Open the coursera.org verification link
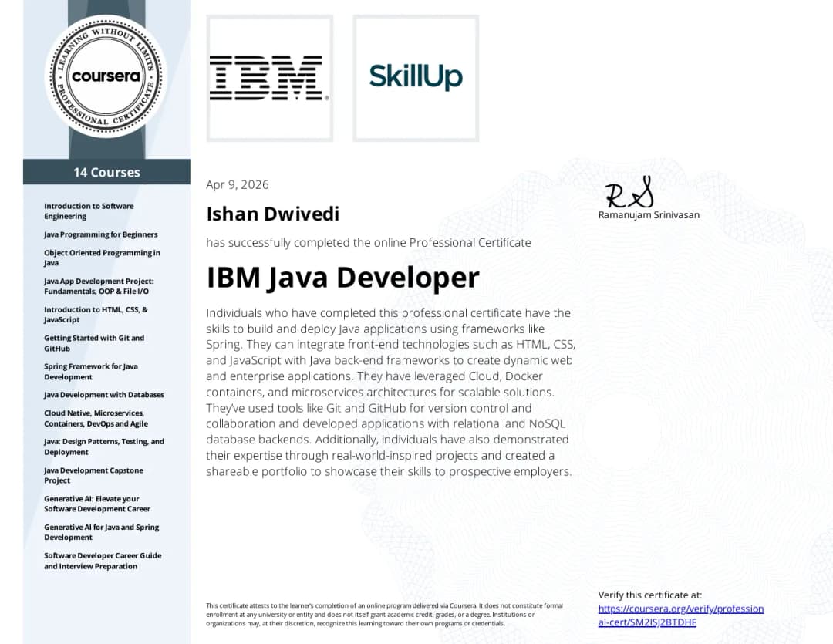The height and width of the screenshot is (644, 833). point(680,615)
